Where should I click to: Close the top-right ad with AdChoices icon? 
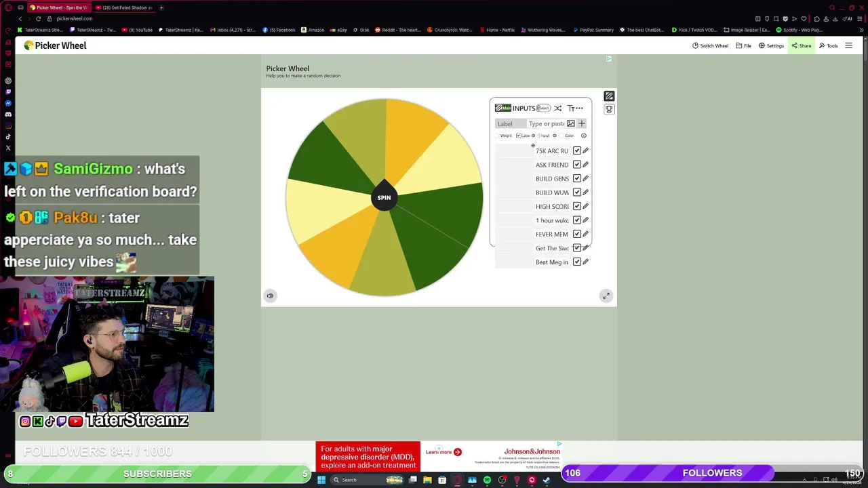[x=608, y=59]
